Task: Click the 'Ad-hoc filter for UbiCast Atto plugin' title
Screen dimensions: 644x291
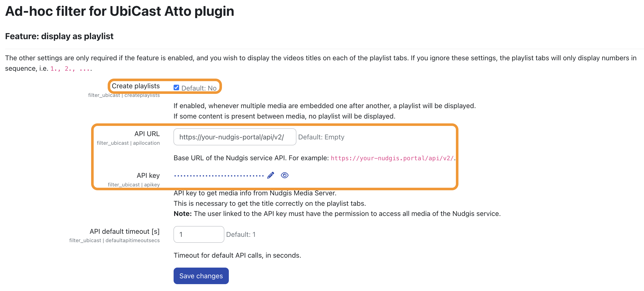Action: click(x=120, y=11)
